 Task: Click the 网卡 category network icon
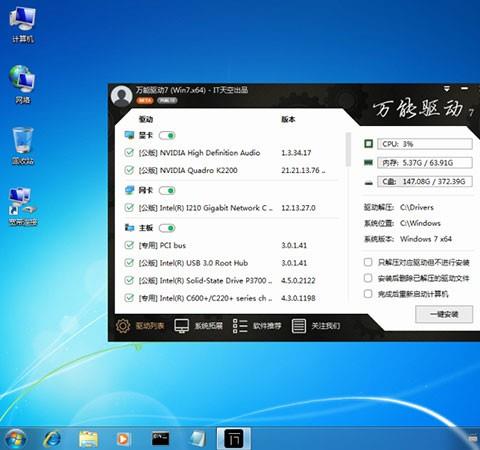(x=129, y=190)
